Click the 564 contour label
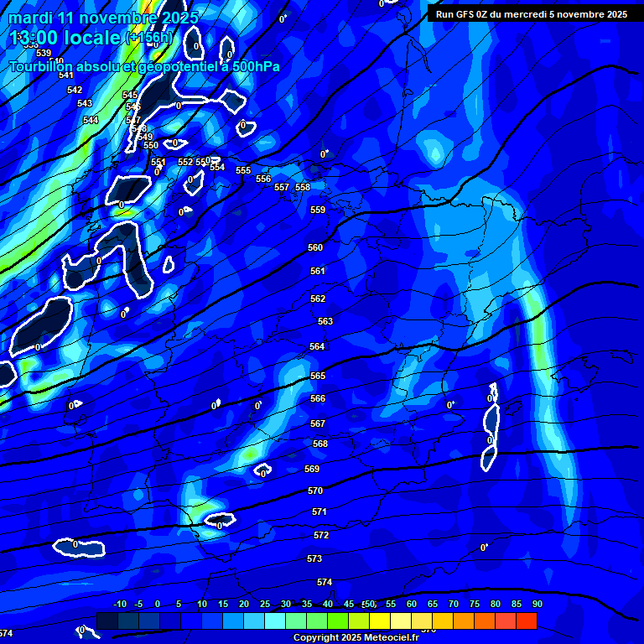The width and height of the screenshot is (644, 644). point(317,347)
